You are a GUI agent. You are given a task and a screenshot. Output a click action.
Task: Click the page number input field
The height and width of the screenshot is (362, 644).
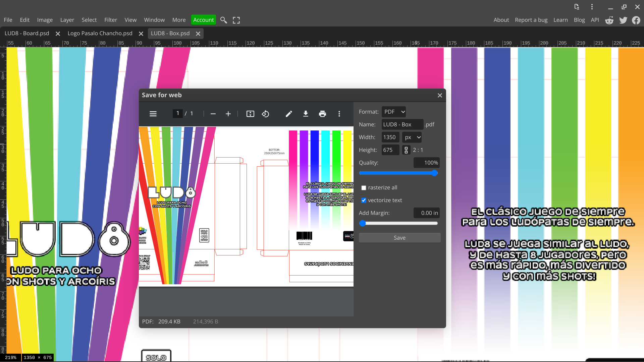(x=178, y=113)
